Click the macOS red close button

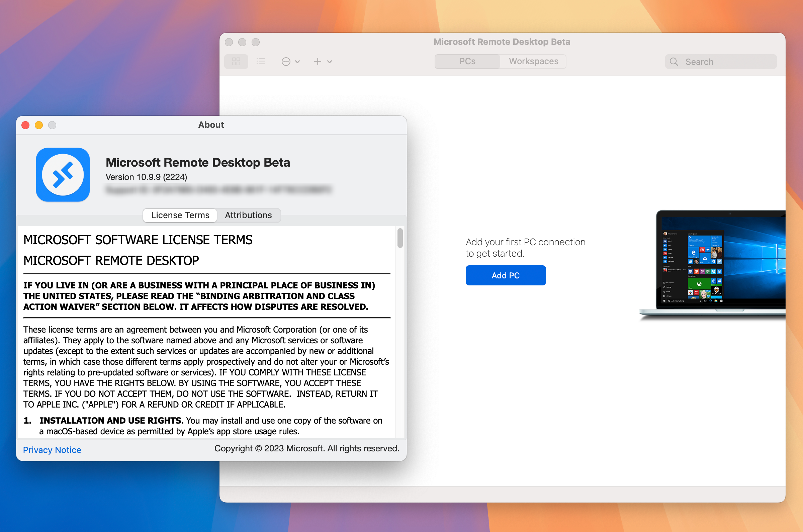(x=27, y=125)
